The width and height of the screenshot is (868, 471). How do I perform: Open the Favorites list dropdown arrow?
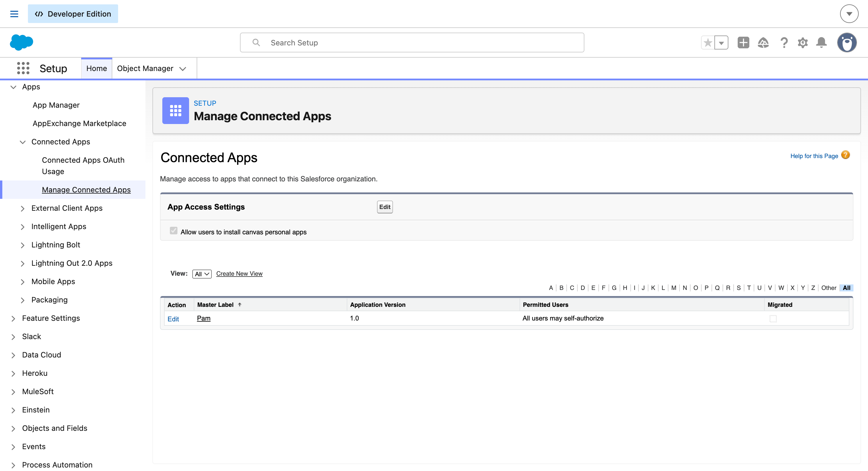click(721, 43)
